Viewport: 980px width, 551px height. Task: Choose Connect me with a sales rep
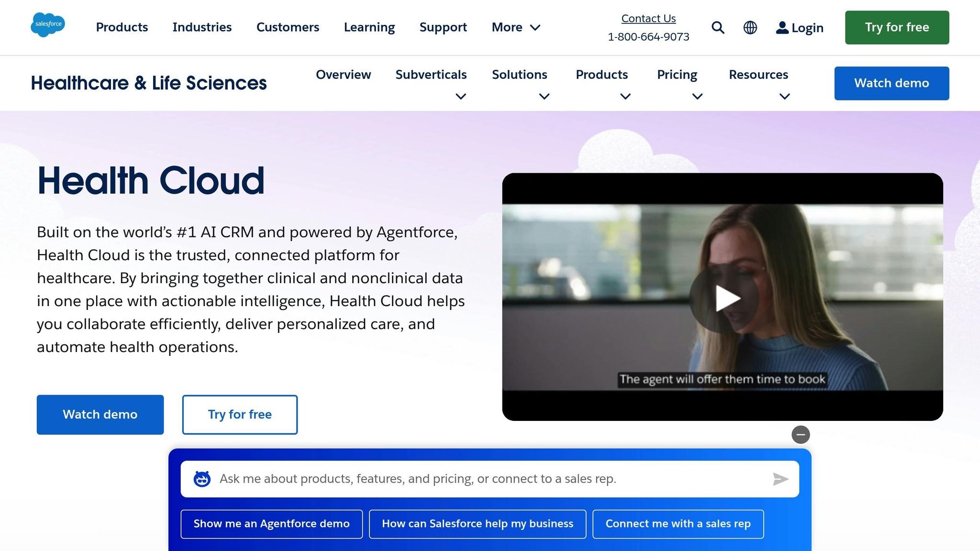678,524
